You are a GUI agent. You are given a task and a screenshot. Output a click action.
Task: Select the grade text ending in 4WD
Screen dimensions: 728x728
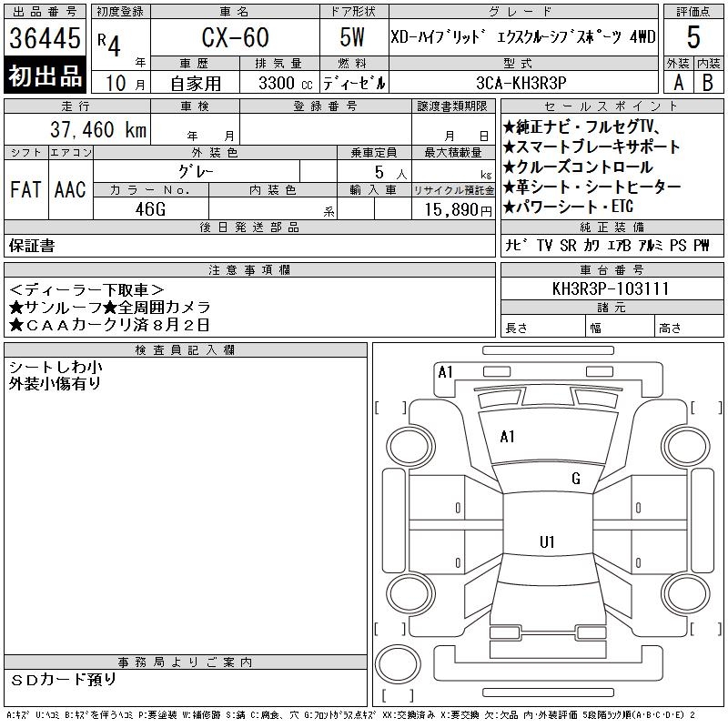[x=522, y=36]
